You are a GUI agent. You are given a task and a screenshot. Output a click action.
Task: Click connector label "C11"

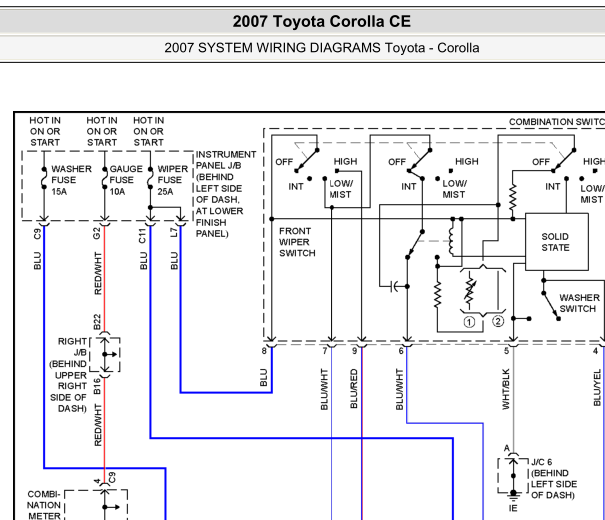point(142,236)
